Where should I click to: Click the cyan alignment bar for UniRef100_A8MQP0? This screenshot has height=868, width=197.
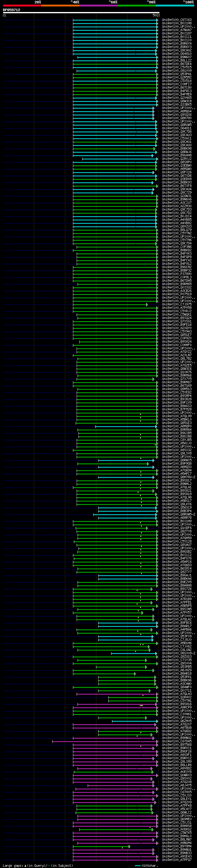coord(126,426)
